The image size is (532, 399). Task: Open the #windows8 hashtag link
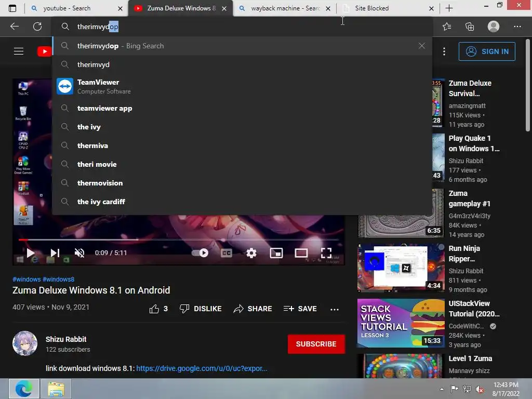[x=58, y=279]
